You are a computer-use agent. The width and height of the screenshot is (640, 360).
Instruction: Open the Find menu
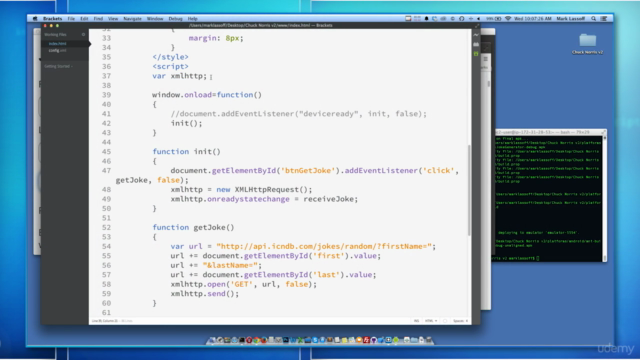(x=98, y=19)
